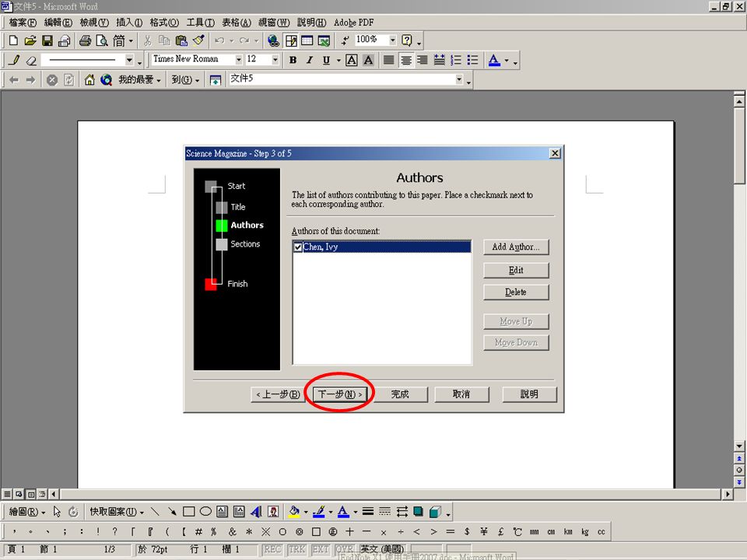Expand the Times New Roman font dropdown
The height and width of the screenshot is (560, 747).
239,60
